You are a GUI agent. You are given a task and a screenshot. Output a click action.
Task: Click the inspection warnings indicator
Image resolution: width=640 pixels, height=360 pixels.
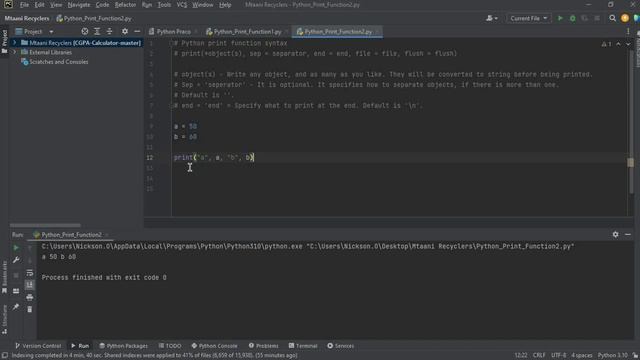tap(606, 44)
